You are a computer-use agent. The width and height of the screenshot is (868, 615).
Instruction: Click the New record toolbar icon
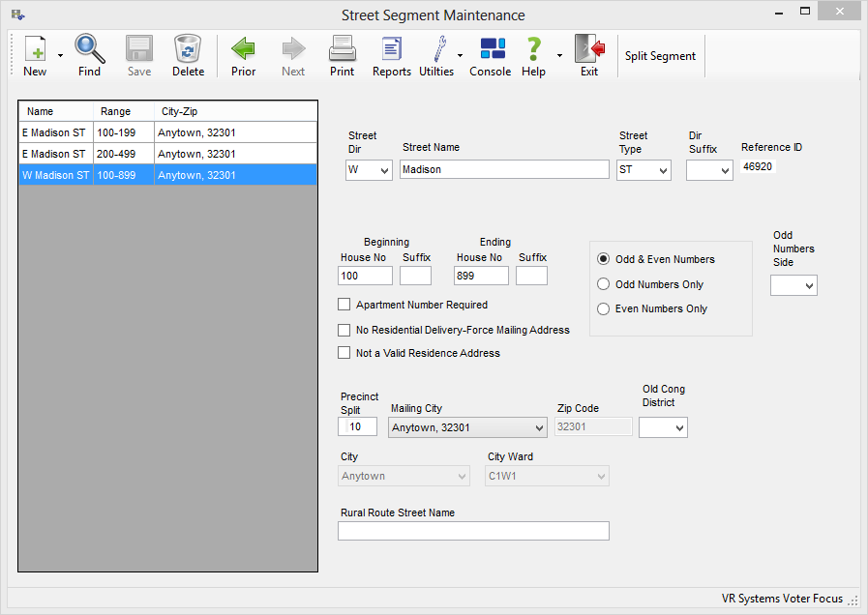pyautogui.click(x=35, y=55)
